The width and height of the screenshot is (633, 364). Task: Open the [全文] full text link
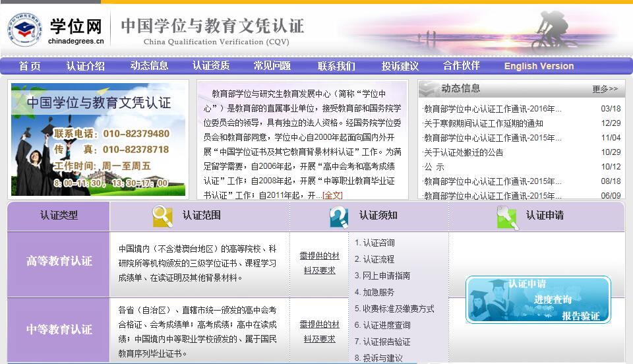(332, 195)
